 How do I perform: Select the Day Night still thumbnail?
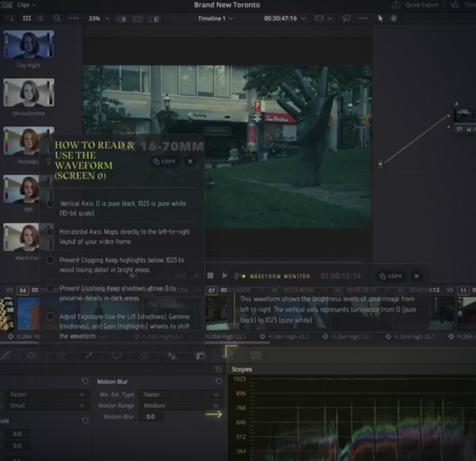pyautogui.click(x=29, y=44)
